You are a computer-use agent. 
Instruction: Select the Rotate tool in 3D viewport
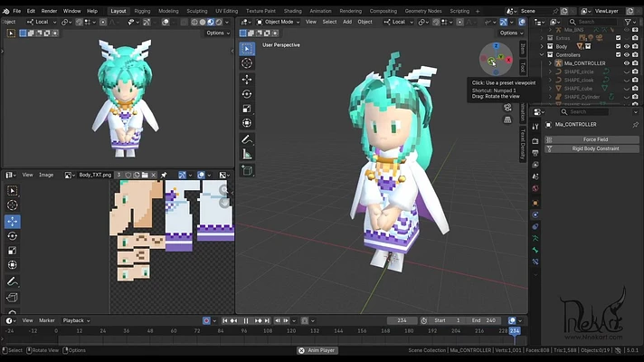click(247, 94)
